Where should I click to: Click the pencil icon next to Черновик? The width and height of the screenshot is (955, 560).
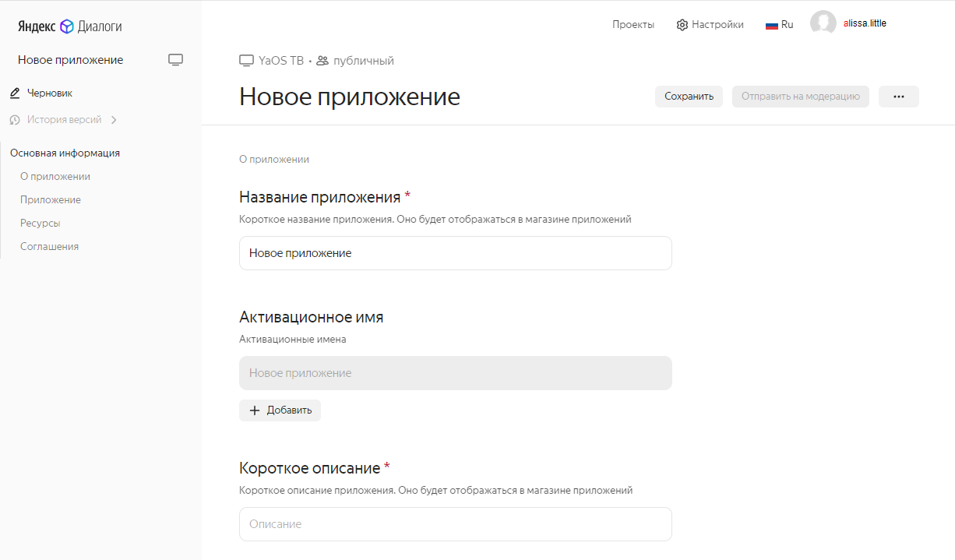click(x=13, y=92)
